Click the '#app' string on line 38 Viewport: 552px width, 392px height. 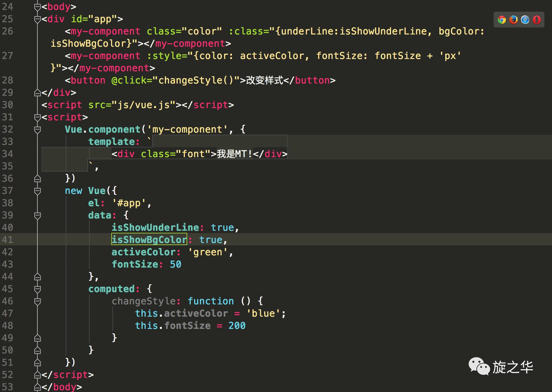point(129,203)
